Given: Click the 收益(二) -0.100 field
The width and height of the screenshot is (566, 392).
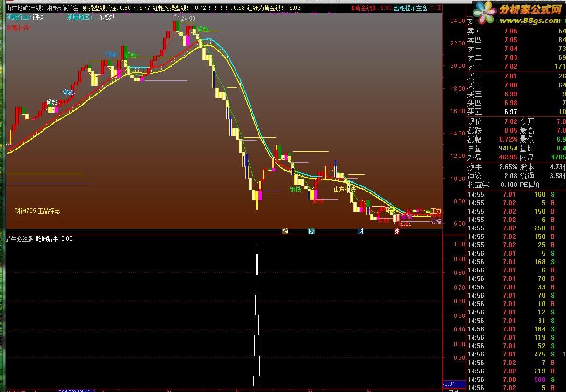Looking at the screenshot, I should pos(492,185).
